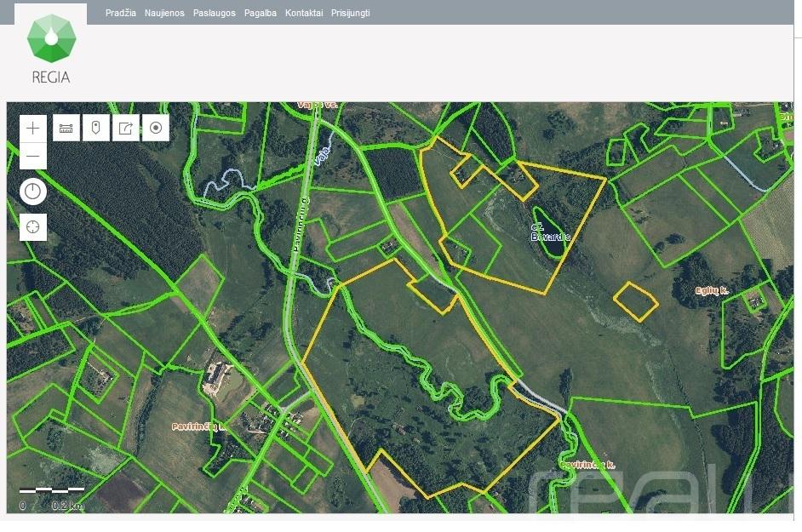Open the Pagalba menu item
Screen dimensions: 802x532
click(x=261, y=13)
